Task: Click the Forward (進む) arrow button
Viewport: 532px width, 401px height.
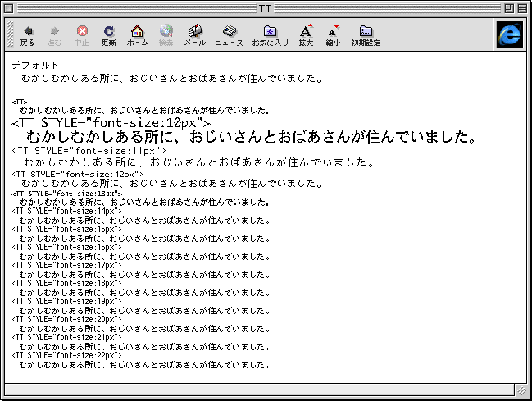Action: pyautogui.click(x=54, y=34)
